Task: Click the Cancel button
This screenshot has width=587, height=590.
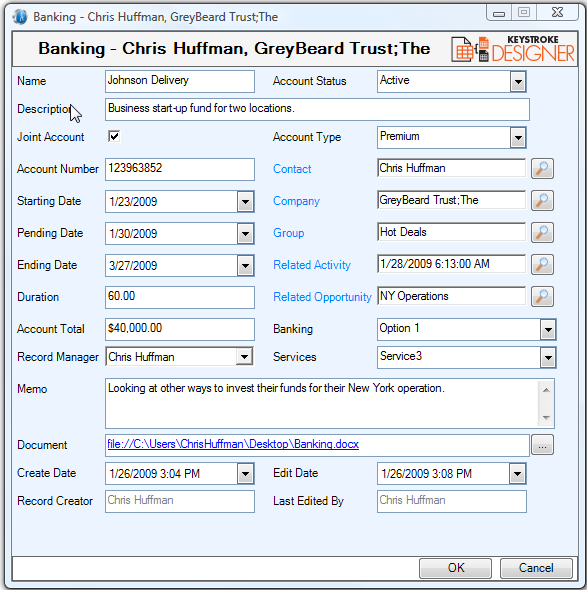Action: 536,568
